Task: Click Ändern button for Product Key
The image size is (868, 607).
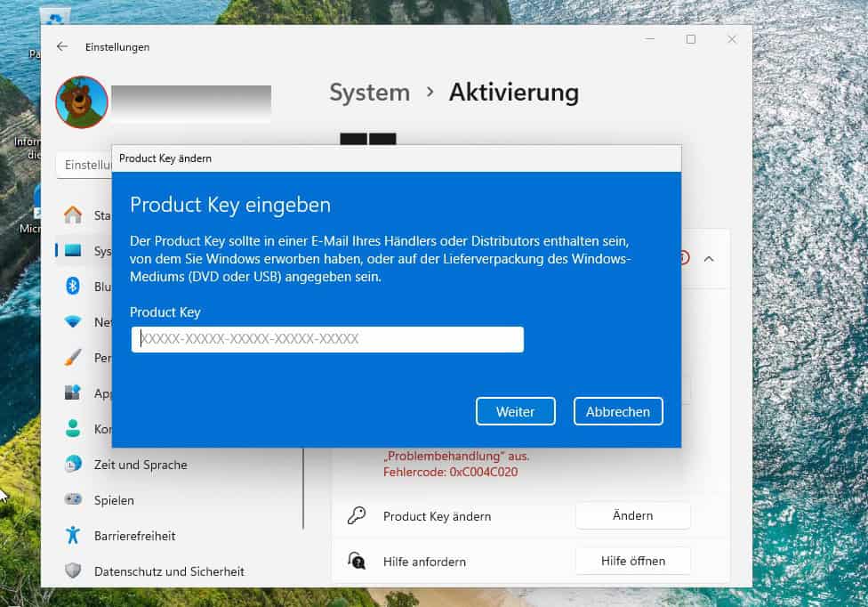Action: tap(632, 515)
